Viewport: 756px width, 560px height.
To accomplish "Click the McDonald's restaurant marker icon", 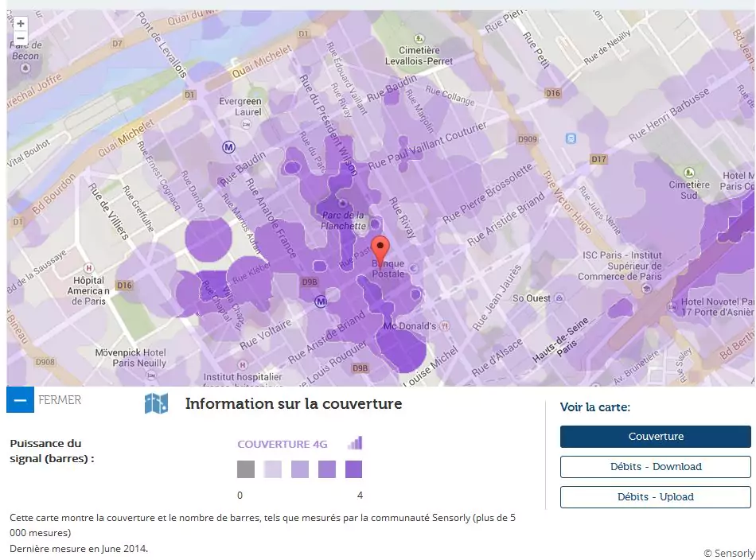I will (446, 326).
